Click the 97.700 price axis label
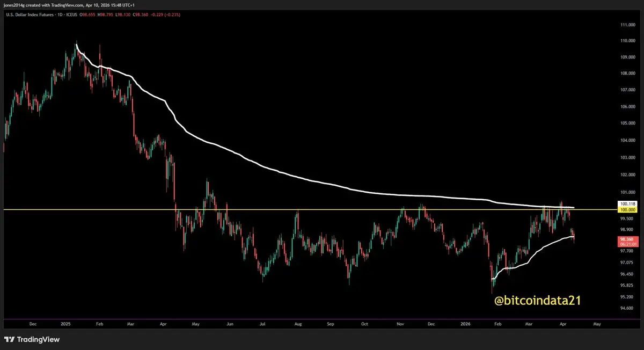 627,251
